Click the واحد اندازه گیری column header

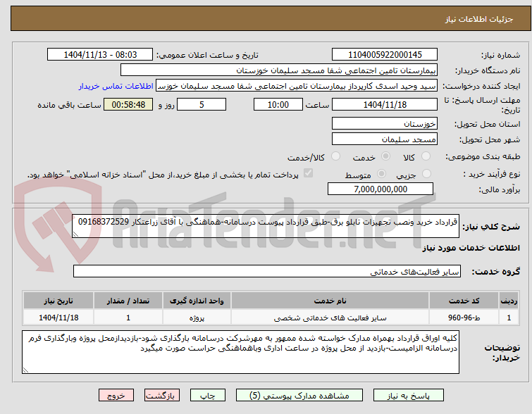197,301
